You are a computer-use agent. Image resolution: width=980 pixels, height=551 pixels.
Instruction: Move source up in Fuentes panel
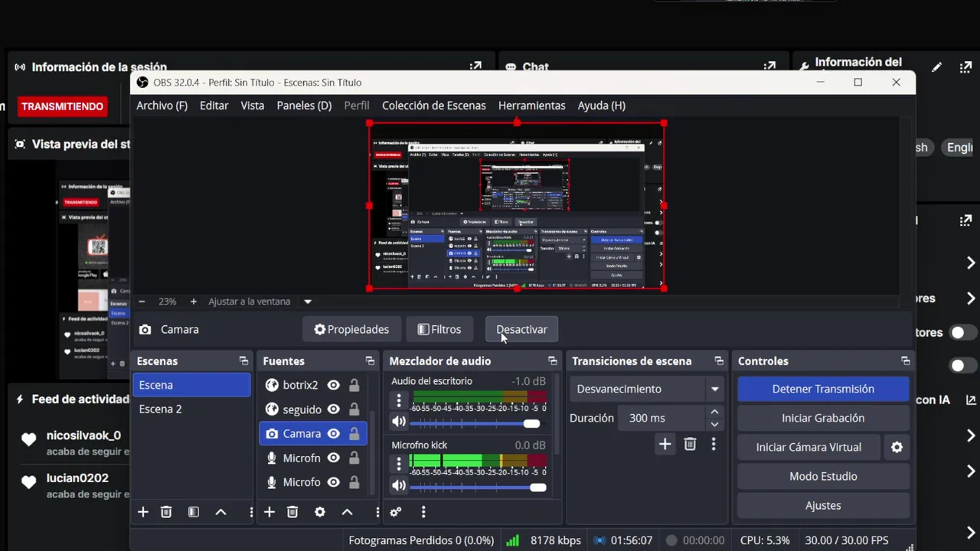(347, 512)
